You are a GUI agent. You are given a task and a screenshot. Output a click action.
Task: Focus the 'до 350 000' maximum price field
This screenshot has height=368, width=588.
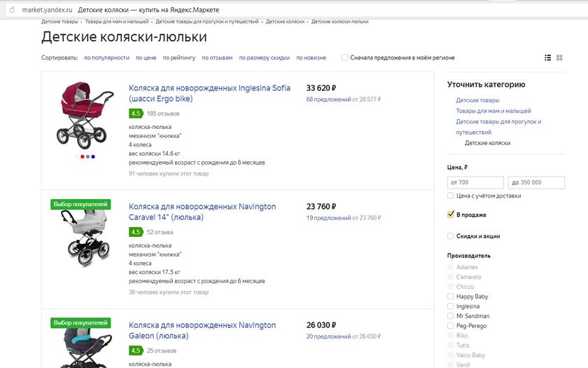[x=536, y=182]
